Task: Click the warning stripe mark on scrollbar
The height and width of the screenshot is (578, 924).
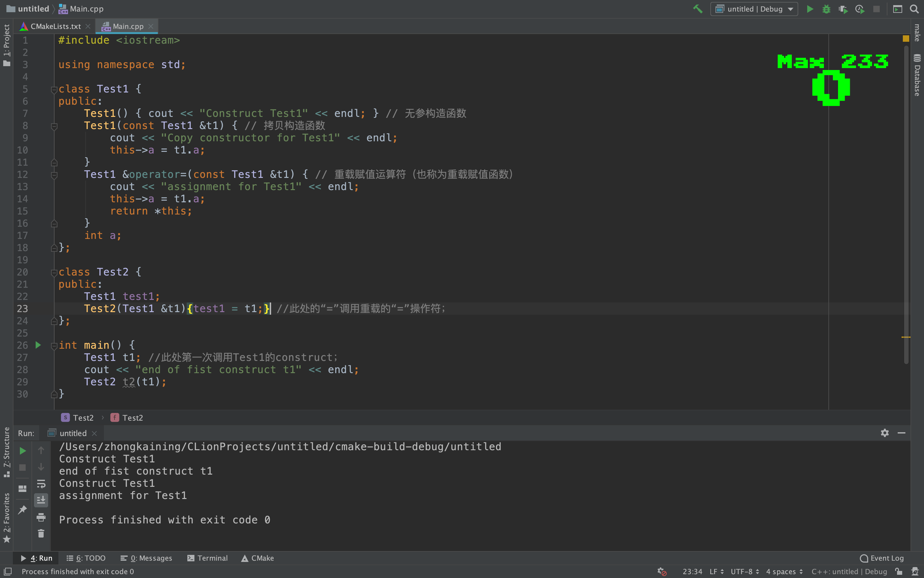Action: (x=906, y=337)
